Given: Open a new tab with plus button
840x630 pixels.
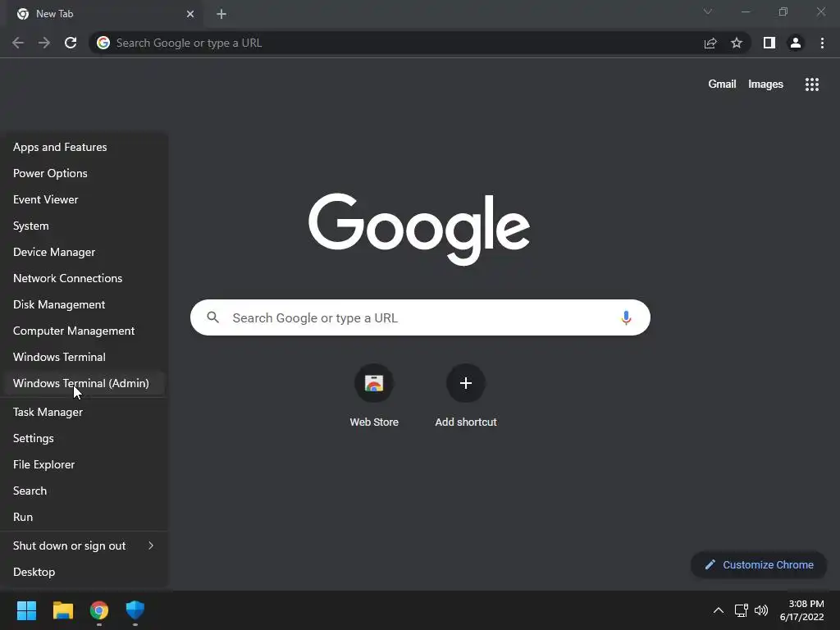Looking at the screenshot, I should pyautogui.click(x=221, y=14).
